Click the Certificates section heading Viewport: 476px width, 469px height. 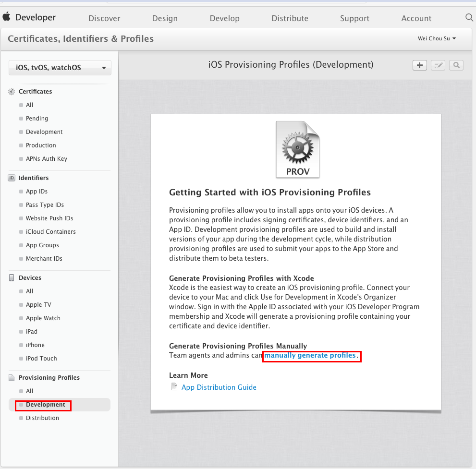pyautogui.click(x=35, y=92)
